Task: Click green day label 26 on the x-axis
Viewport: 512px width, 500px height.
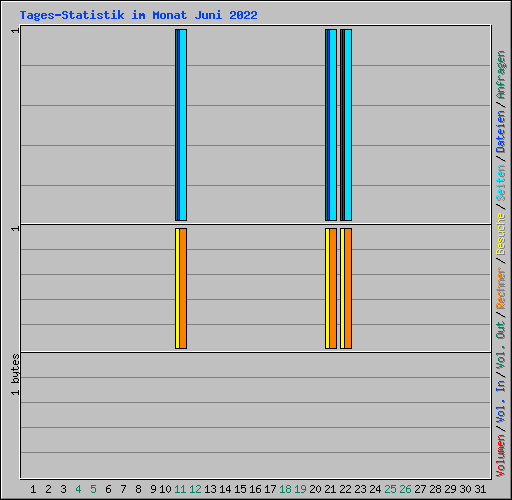Action: coord(405,489)
